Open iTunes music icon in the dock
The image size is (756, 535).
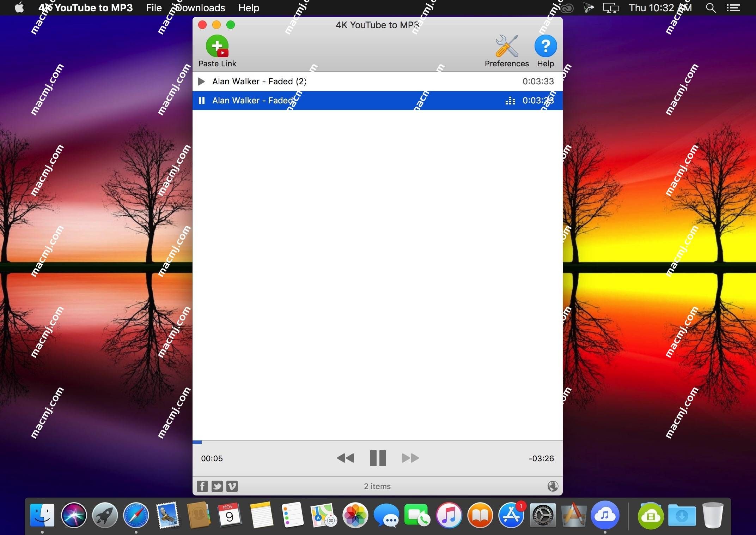(x=449, y=515)
